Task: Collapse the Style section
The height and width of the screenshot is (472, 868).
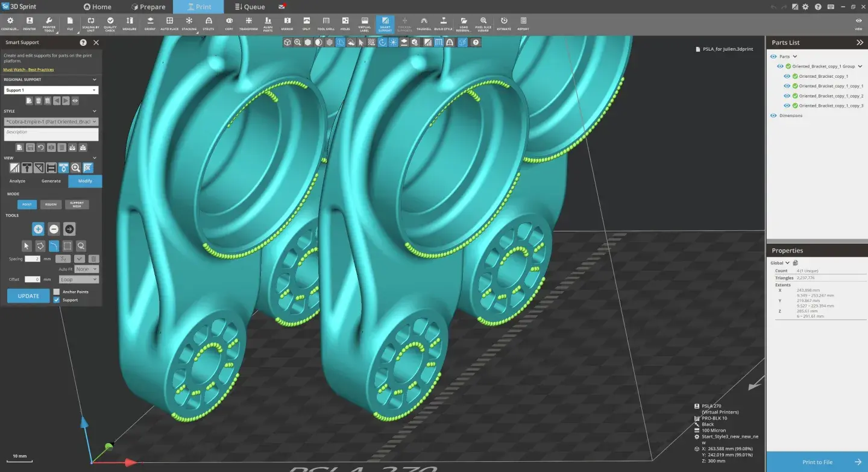Action: 95,111
